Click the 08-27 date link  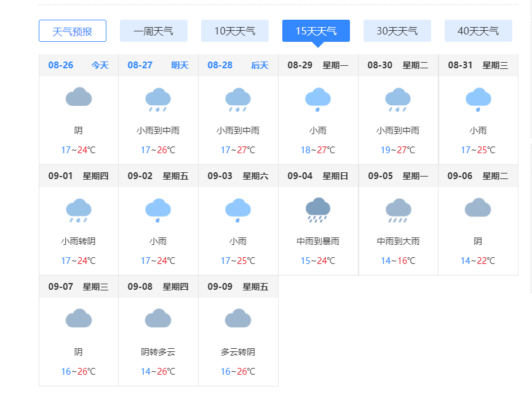(x=140, y=65)
